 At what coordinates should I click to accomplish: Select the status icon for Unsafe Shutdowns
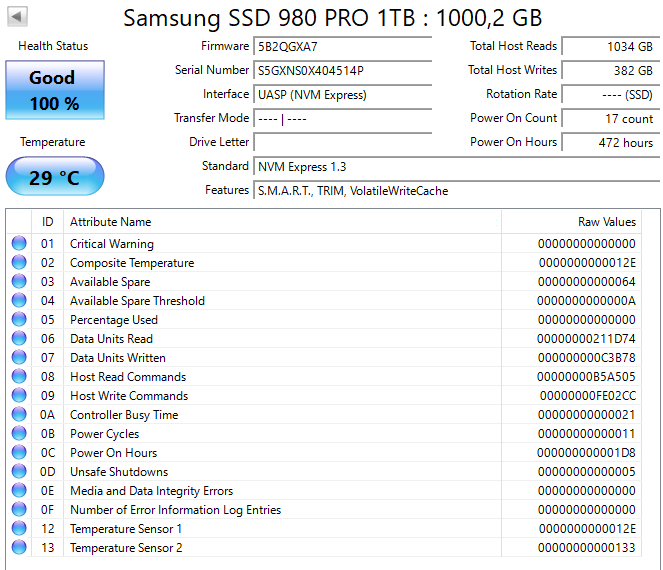[x=19, y=471]
